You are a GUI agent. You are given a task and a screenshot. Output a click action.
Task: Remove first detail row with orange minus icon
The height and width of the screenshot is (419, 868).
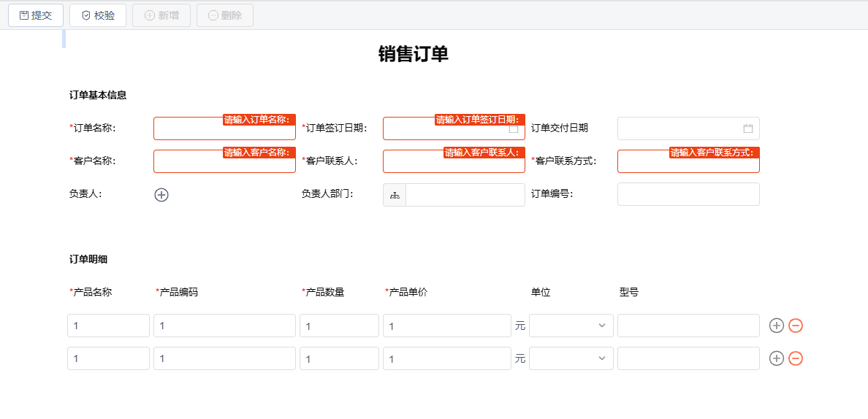(x=796, y=326)
